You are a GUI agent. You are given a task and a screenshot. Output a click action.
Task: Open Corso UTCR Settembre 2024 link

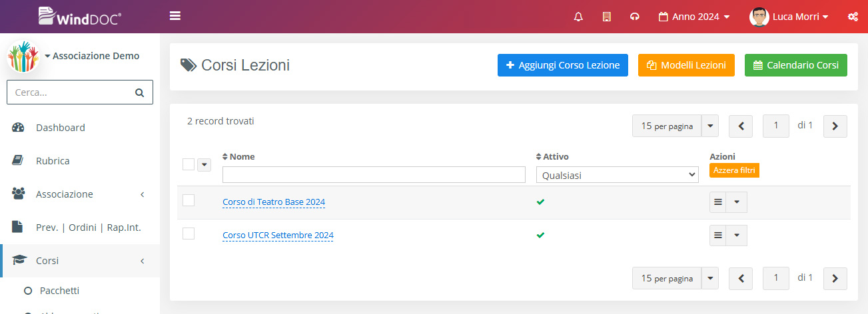[278, 235]
